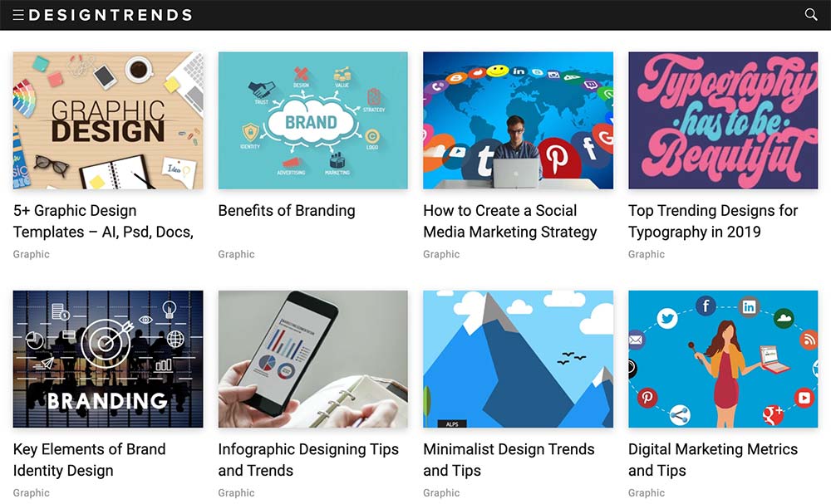Open 'Minimalist Design Trends and Tips' title
The height and width of the screenshot is (504, 831).
(x=509, y=459)
